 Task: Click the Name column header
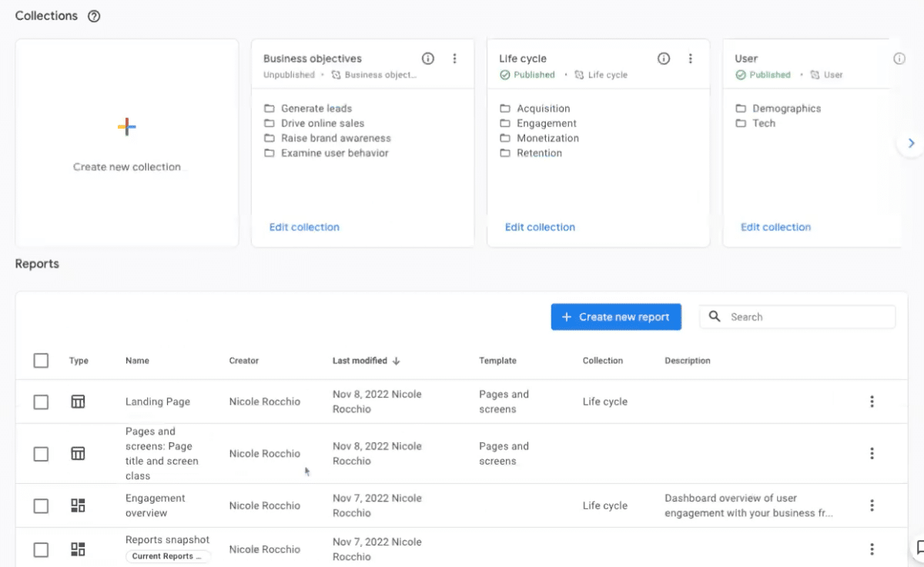click(137, 361)
